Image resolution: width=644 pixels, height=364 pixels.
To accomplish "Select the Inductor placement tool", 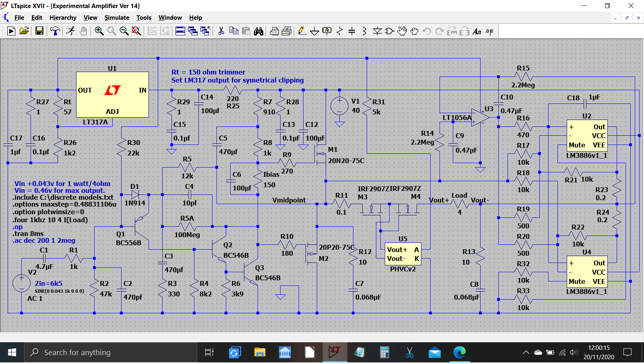I will [x=364, y=31].
